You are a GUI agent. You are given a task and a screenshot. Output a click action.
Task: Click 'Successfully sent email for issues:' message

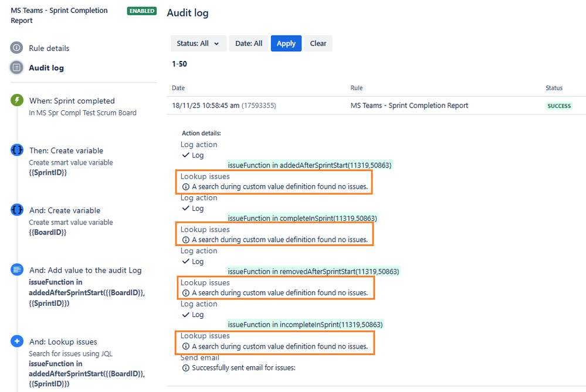coord(243,368)
